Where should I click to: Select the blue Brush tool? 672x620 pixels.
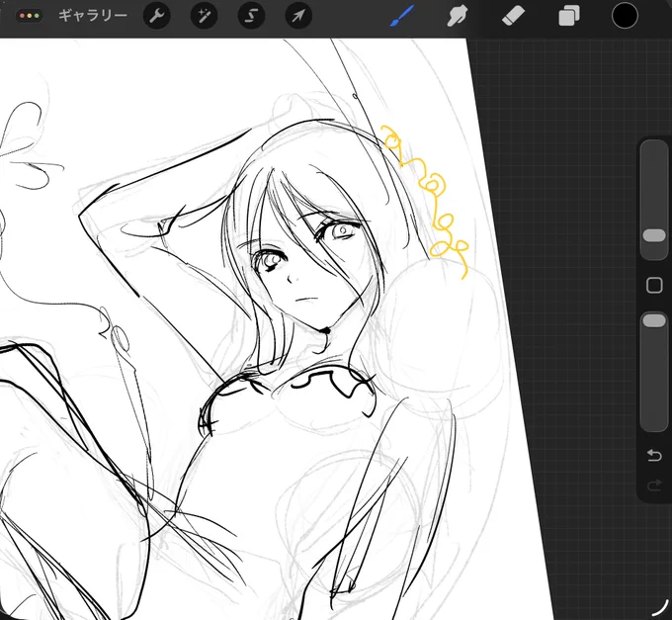pyautogui.click(x=401, y=16)
